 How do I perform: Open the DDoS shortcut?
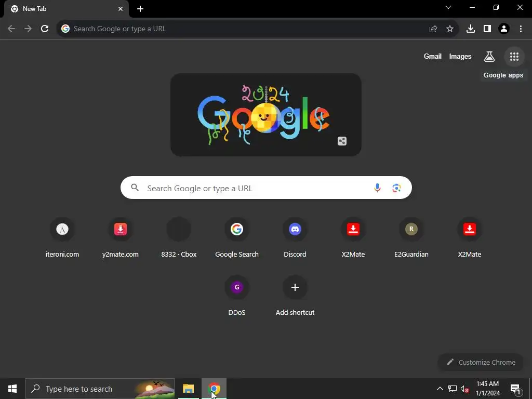point(237,296)
